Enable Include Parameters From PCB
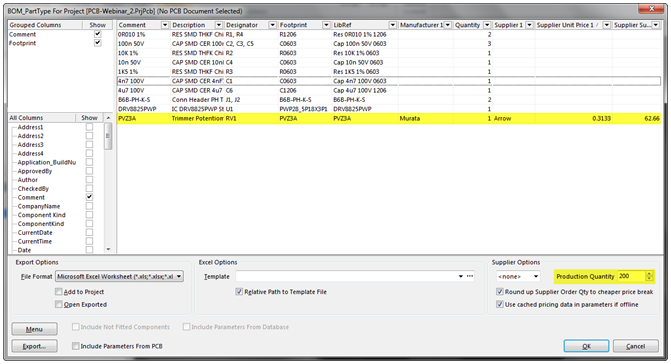 [76, 346]
